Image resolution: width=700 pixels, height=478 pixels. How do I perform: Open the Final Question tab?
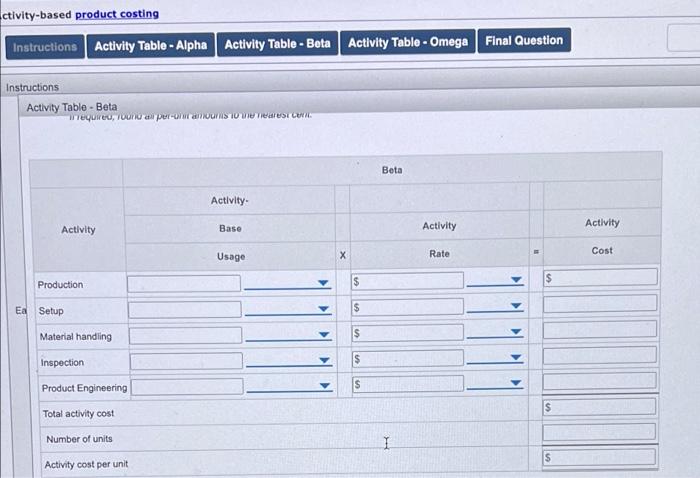click(524, 41)
